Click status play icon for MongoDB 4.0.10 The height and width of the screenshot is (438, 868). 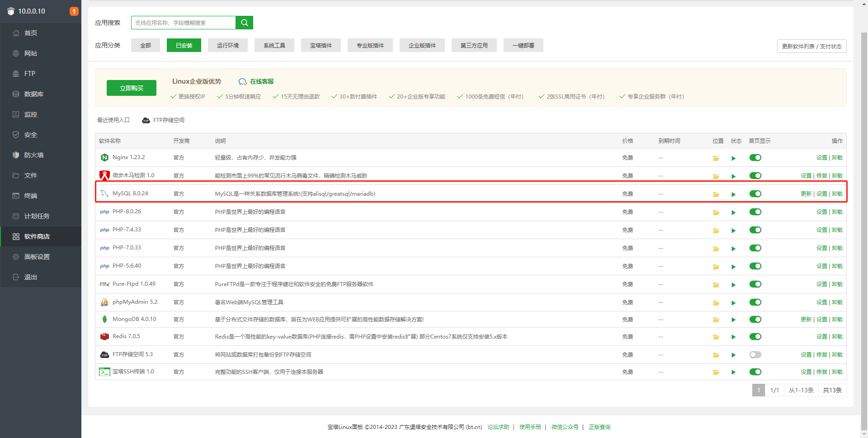[x=734, y=320]
